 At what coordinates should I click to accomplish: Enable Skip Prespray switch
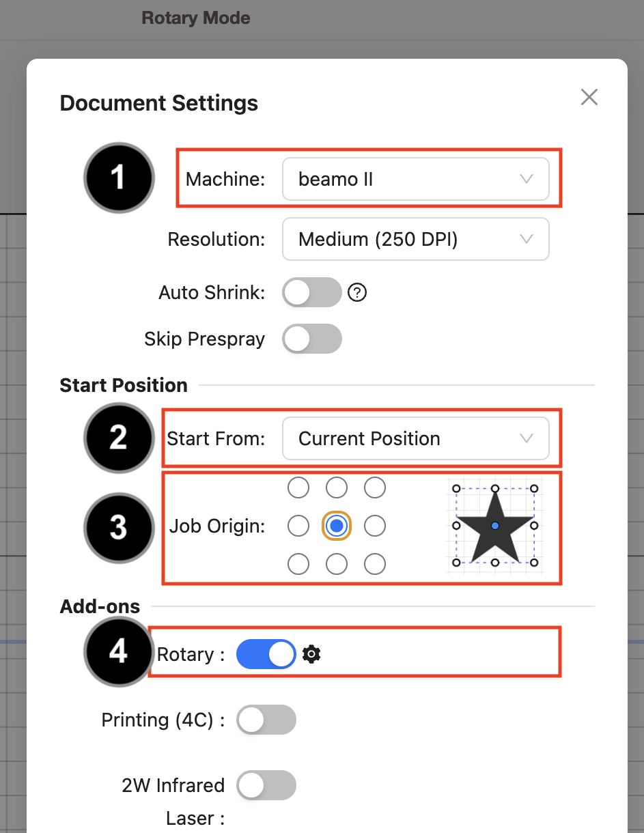[x=312, y=339]
